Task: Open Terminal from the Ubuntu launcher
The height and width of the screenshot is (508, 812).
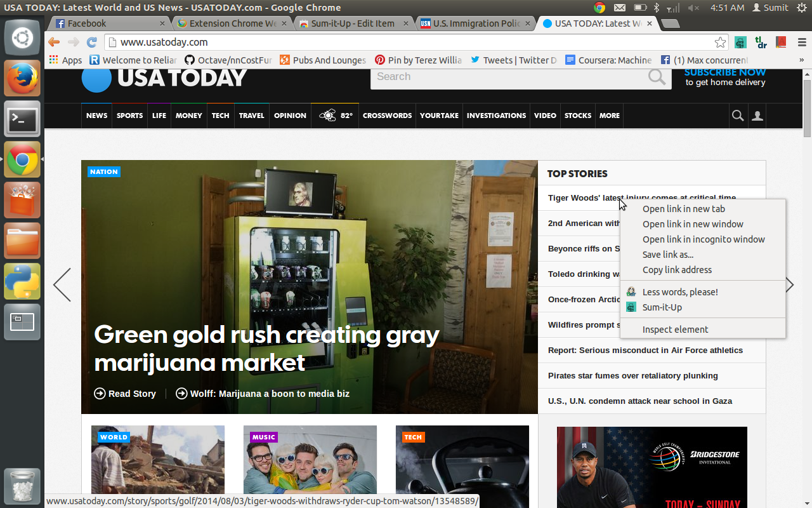Action: [x=22, y=119]
